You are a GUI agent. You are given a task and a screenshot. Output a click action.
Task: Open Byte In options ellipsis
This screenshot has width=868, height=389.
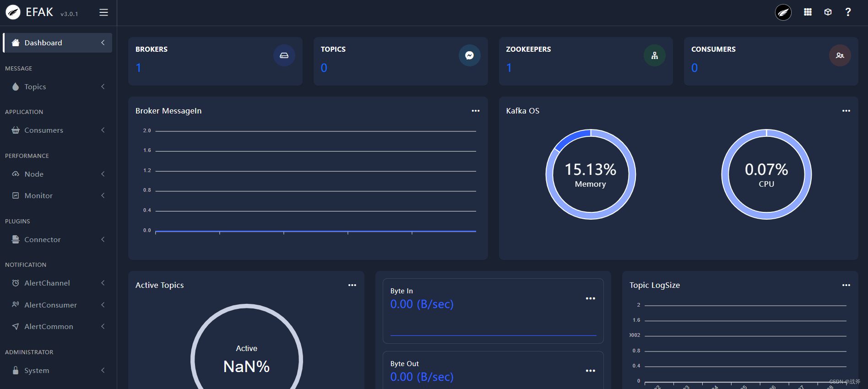coord(591,298)
